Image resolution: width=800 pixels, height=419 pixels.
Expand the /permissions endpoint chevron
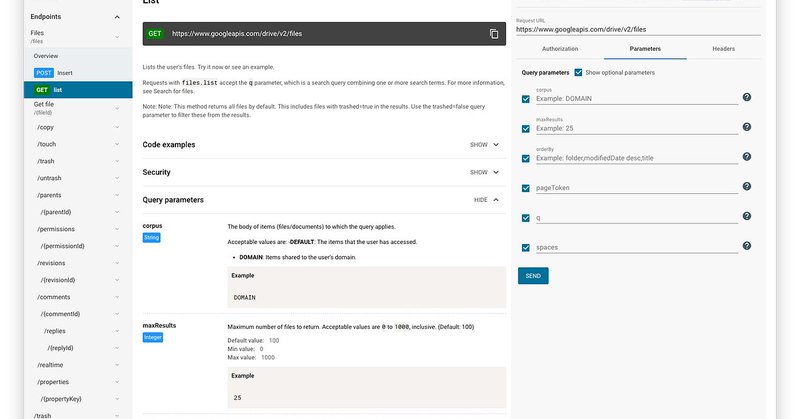(117, 229)
